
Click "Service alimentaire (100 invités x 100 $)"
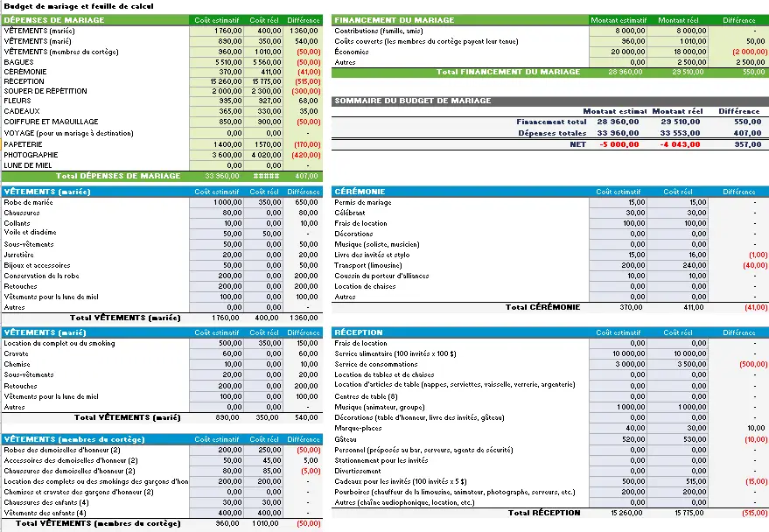395,354
